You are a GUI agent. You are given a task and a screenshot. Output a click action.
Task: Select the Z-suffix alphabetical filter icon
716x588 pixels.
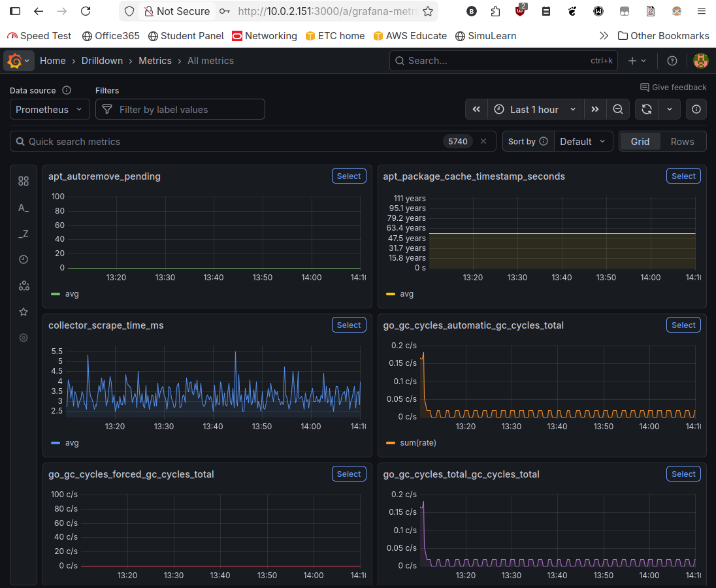click(24, 233)
